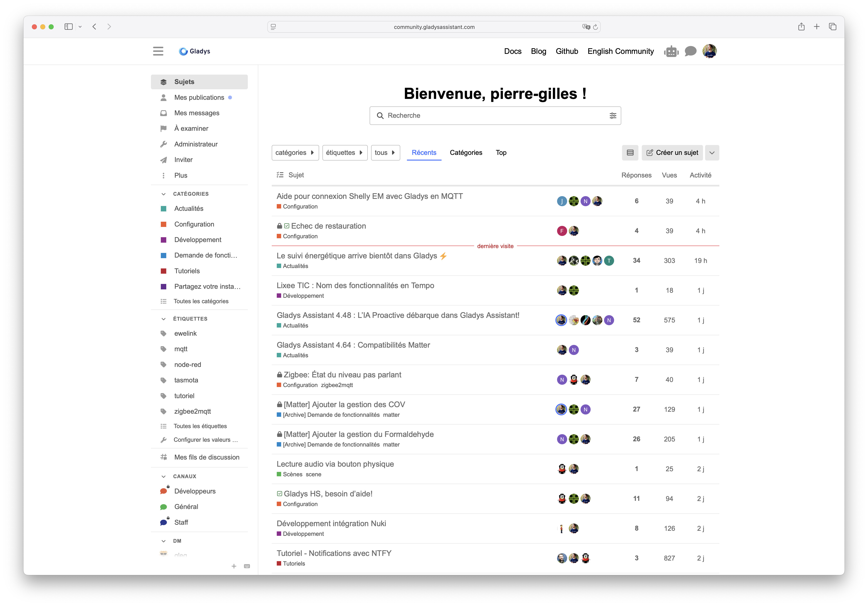Open the étiquettes filter dropdown
The image size is (868, 606).
pos(344,153)
